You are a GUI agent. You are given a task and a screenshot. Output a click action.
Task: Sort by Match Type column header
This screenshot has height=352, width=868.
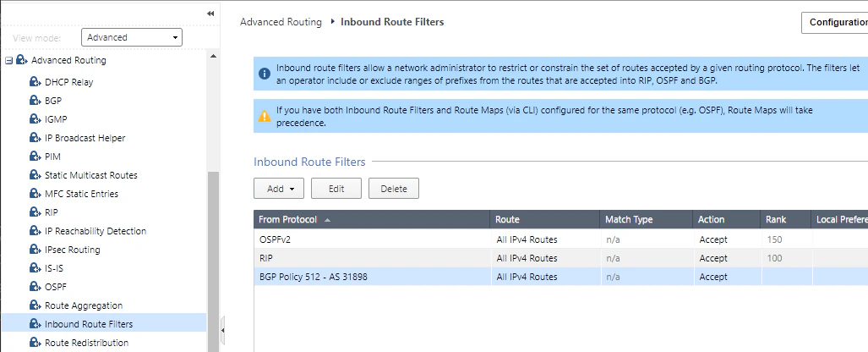[646, 219]
